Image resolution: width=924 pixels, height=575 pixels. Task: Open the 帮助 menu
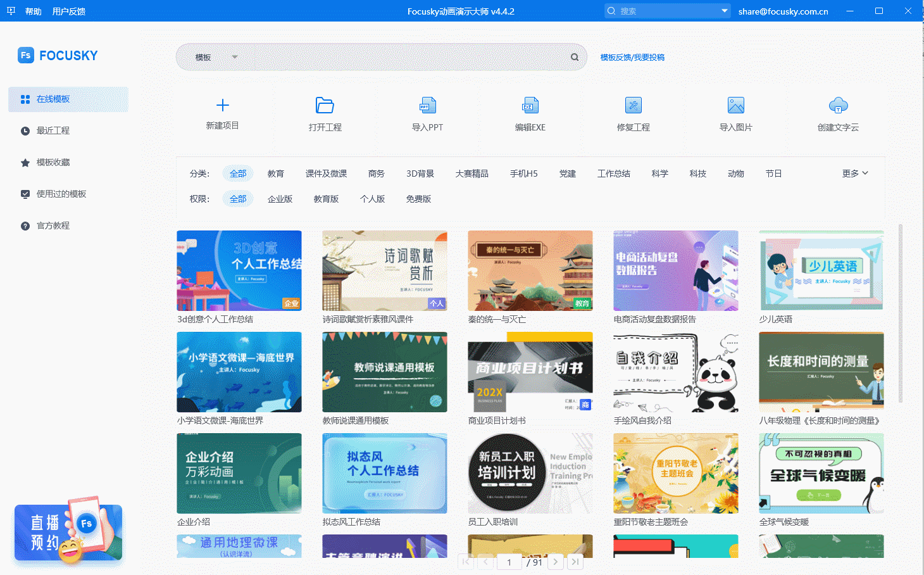pos(32,11)
